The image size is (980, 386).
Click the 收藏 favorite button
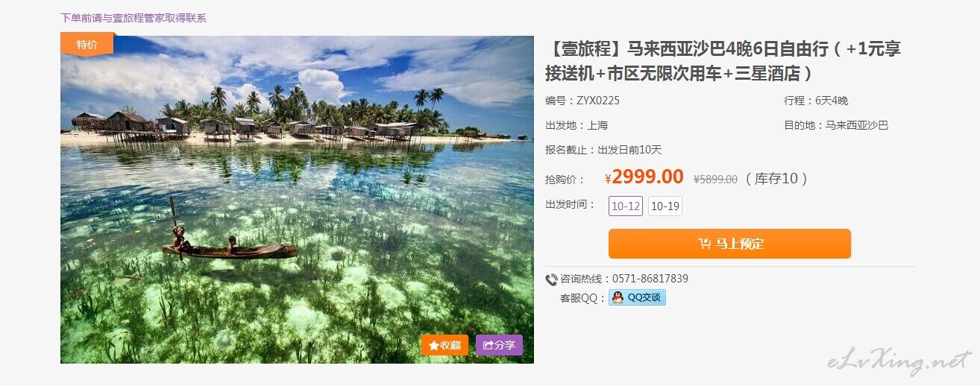tap(445, 345)
